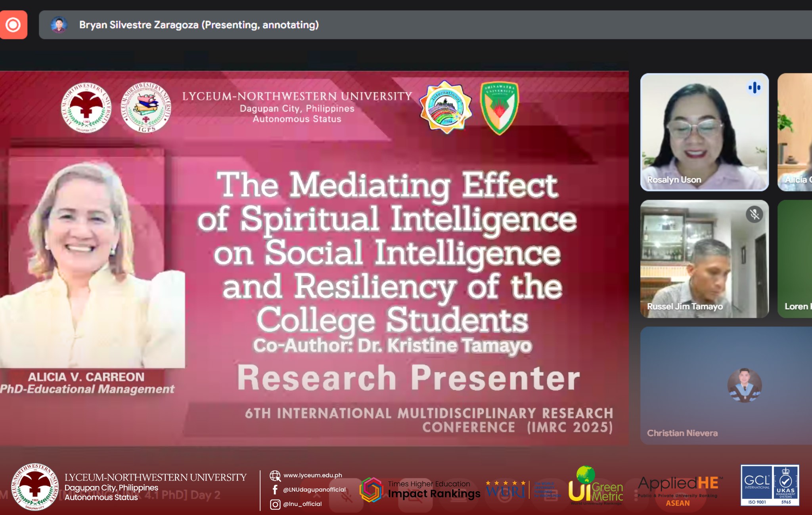Click Bryan Silvestre Zaragoza's presenter avatar
This screenshot has height=515, width=812.
(59, 25)
